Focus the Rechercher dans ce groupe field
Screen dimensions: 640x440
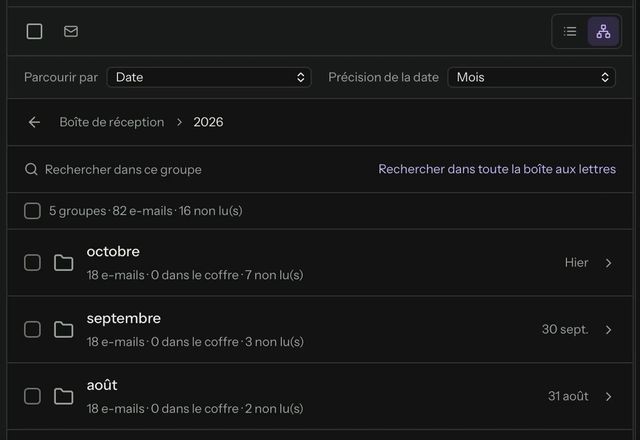coord(123,169)
